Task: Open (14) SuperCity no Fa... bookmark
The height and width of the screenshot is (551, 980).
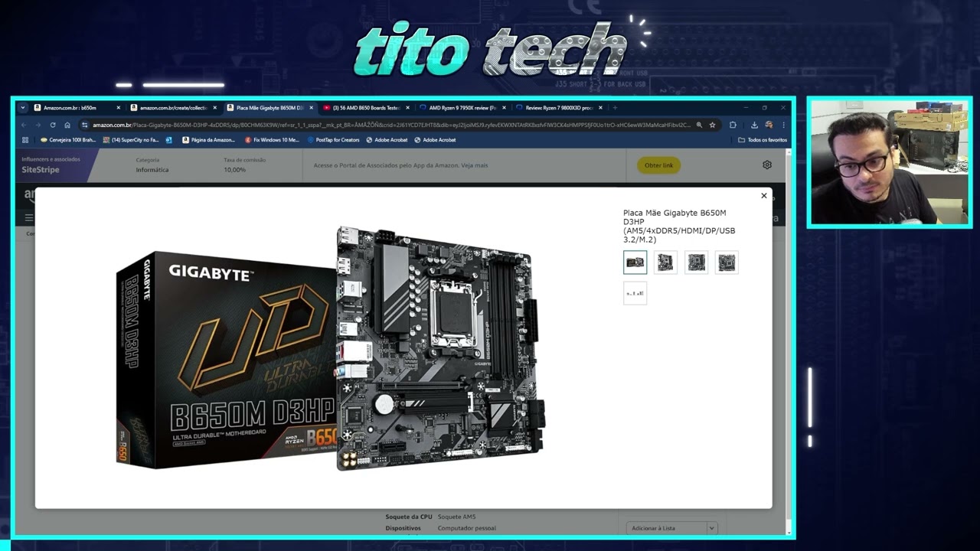Action: point(130,140)
